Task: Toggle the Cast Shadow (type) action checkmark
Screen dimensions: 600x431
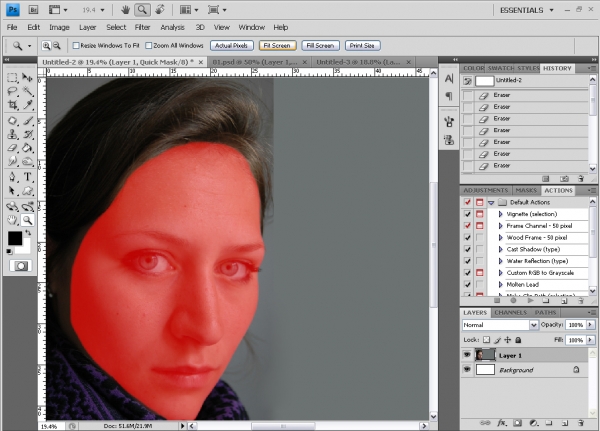Action: tap(467, 249)
